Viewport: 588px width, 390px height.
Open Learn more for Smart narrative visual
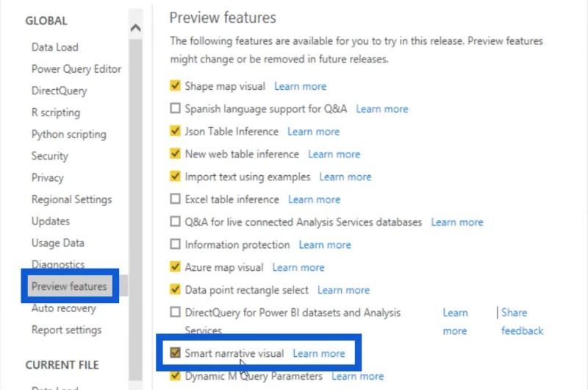319,354
